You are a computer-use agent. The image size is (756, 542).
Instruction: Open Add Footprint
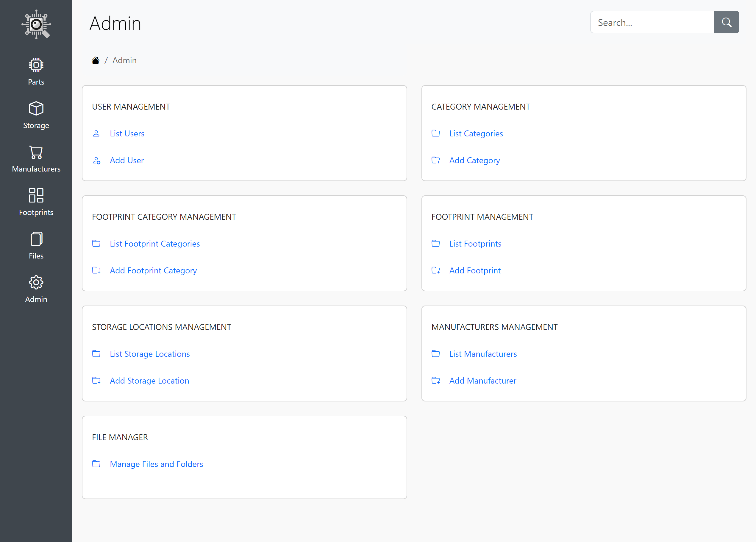(x=475, y=270)
